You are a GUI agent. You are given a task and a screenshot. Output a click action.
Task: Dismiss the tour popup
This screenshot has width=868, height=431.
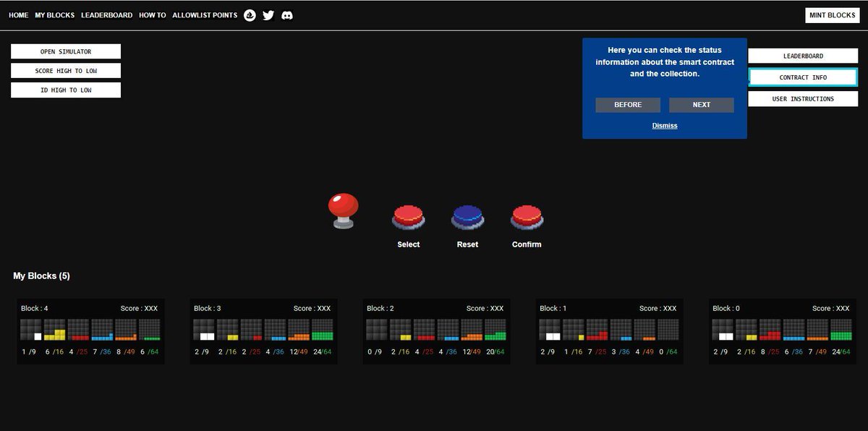point(665,126)
